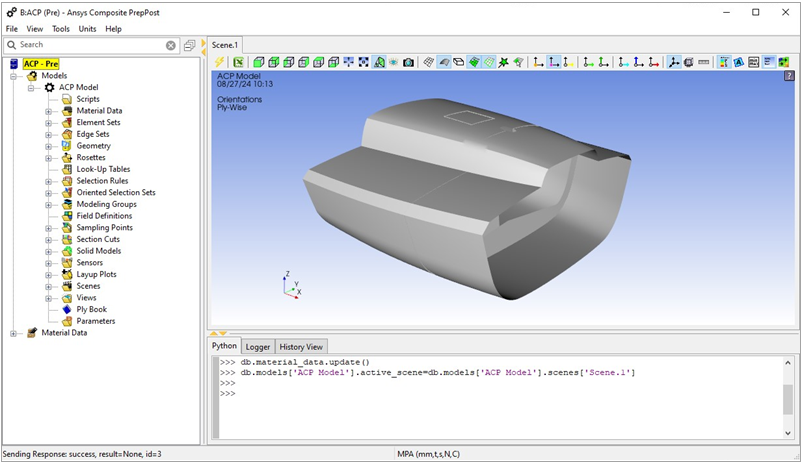Expand the Solid Models tree node
Screen dimensions: 803x464
(48, 252)
